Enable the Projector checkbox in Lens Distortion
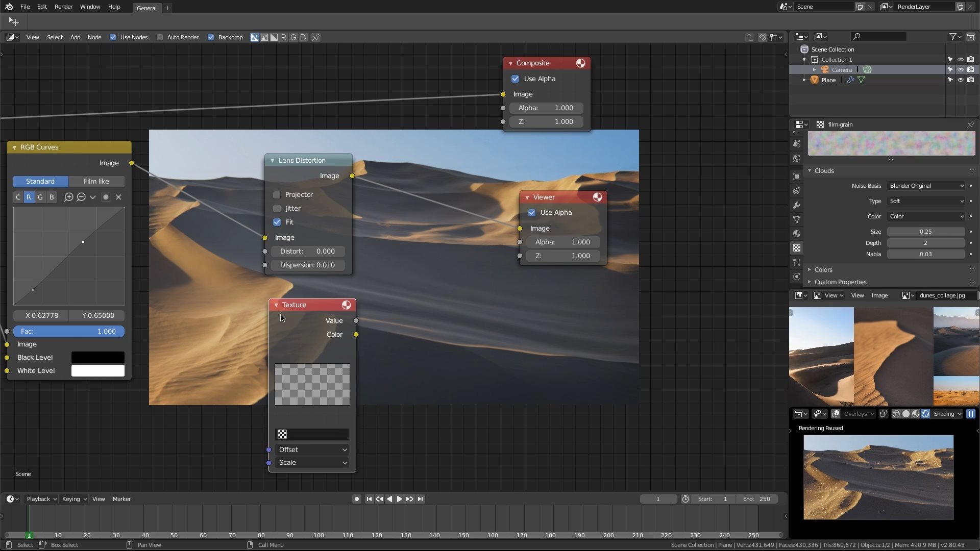 277,194
